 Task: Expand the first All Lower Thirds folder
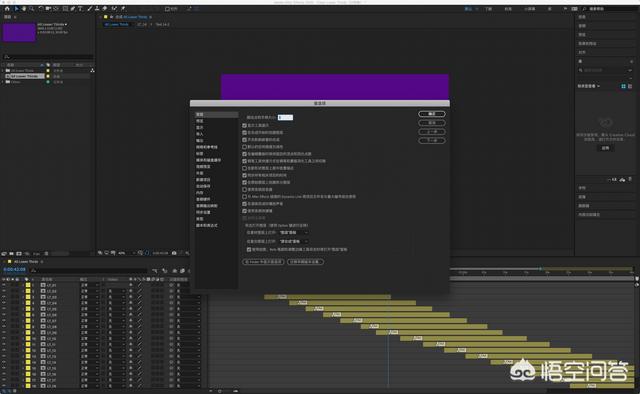[x=3, y=70]
